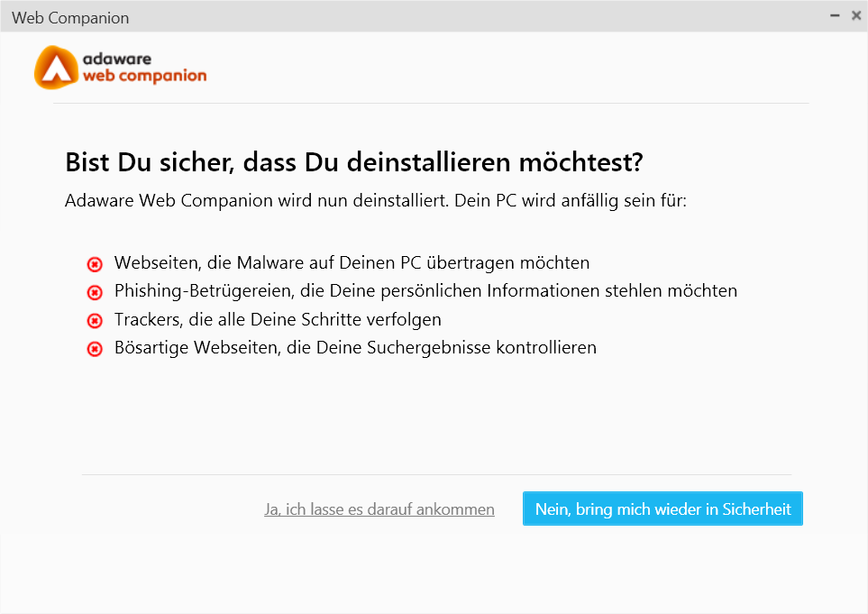Screen dimensions: 868x614
Task: Click the orange Adaware logo icon
Action: tap(57, 68)
